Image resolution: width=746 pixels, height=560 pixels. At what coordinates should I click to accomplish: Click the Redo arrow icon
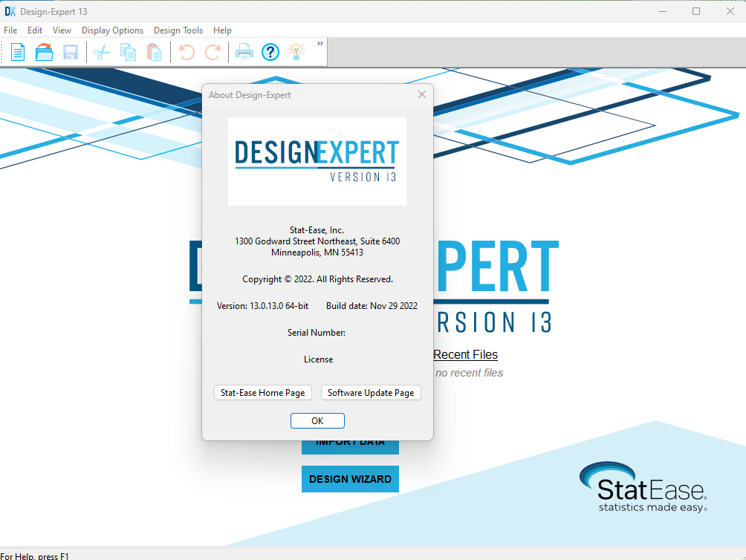pyautogui.click(x=213, y=52)
